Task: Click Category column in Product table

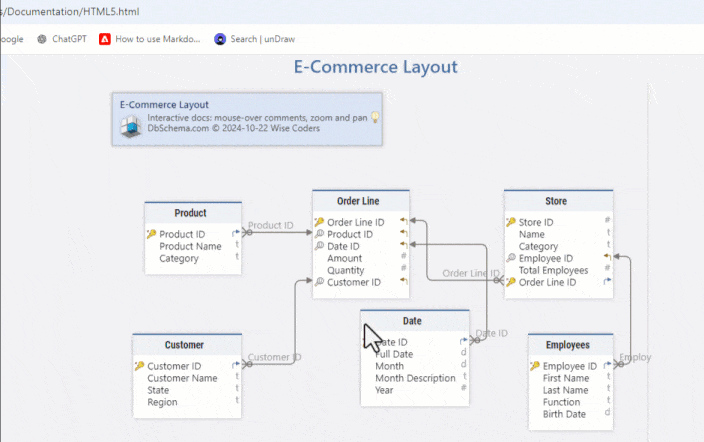Action: click(x=179, y=258)
